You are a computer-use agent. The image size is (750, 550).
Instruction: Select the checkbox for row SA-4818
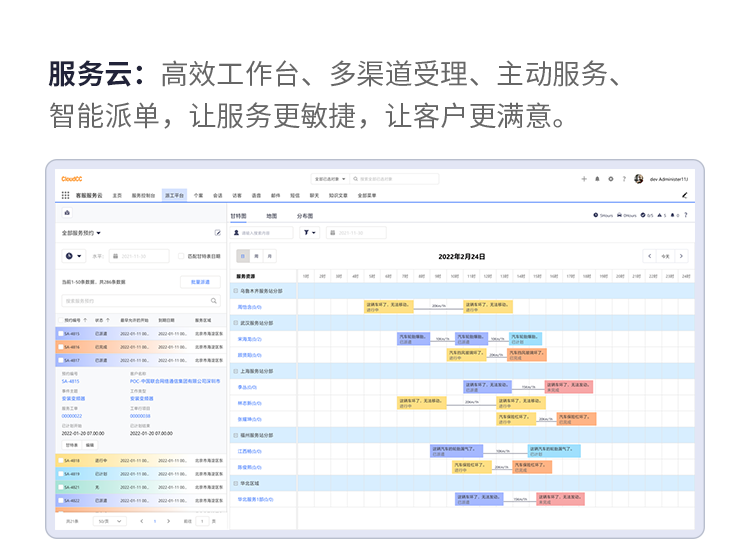coord(59,461)
